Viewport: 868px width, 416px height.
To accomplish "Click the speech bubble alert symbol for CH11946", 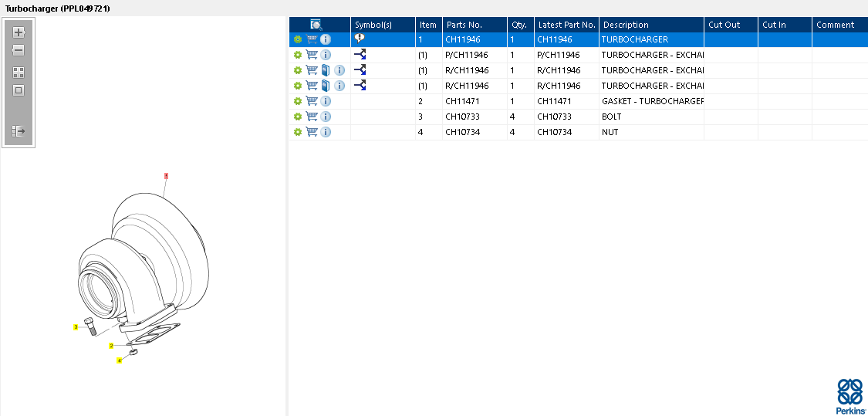I will [x=360, y=39].
